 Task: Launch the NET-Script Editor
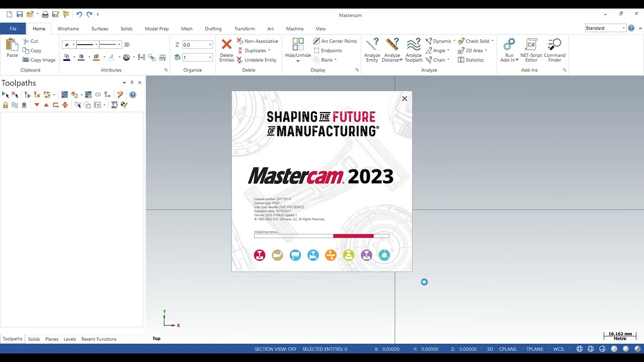[531, 50]
